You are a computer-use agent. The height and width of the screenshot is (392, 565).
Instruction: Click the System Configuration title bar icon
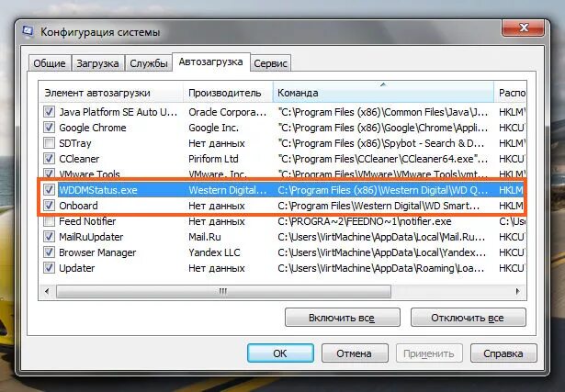click(x=28, y=32)
